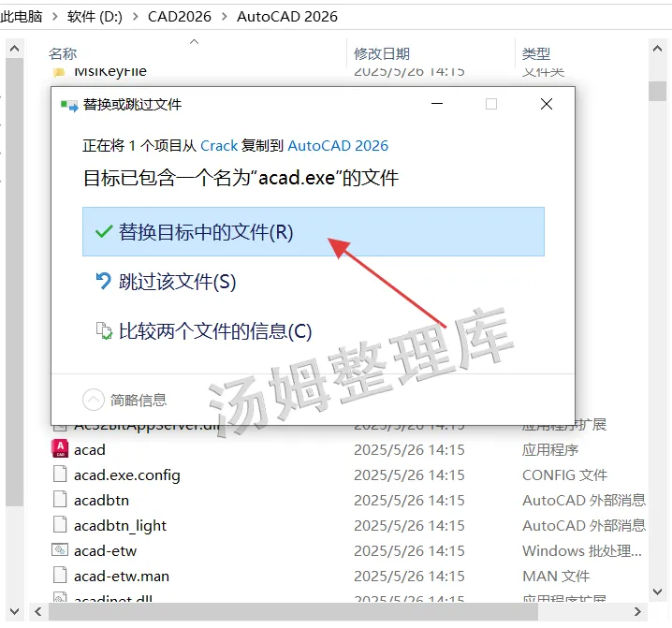The width and height of the screenshot is (672, 628).
Task: Select the acad.exe.config file name
Action: (127, 475)
